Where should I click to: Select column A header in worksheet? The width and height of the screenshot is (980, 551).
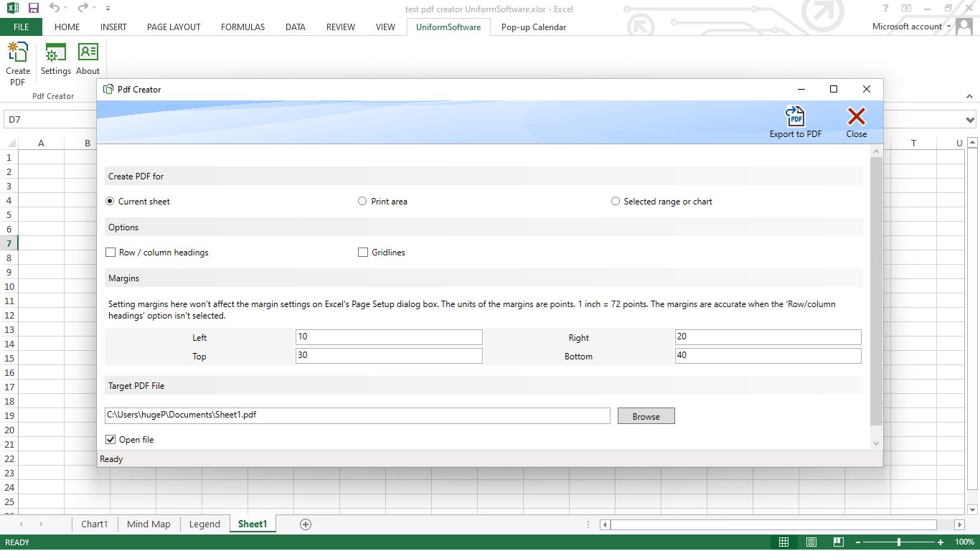(41, 143)
